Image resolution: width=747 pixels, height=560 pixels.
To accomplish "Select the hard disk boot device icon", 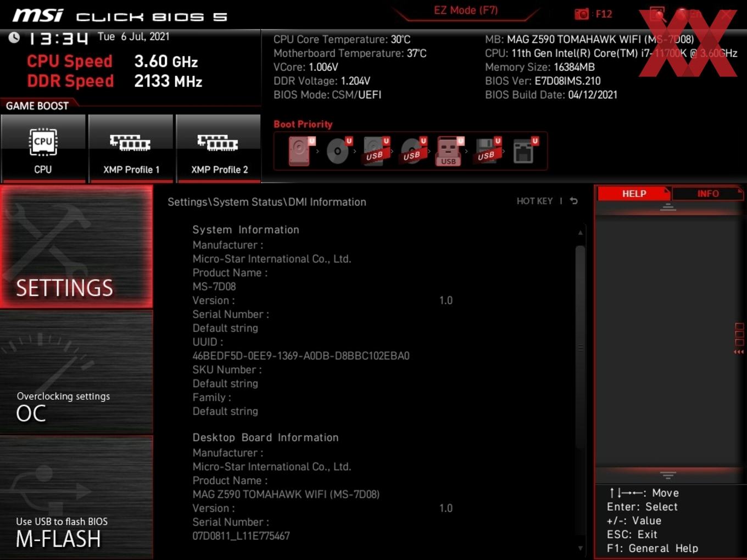I will [301, 151].
